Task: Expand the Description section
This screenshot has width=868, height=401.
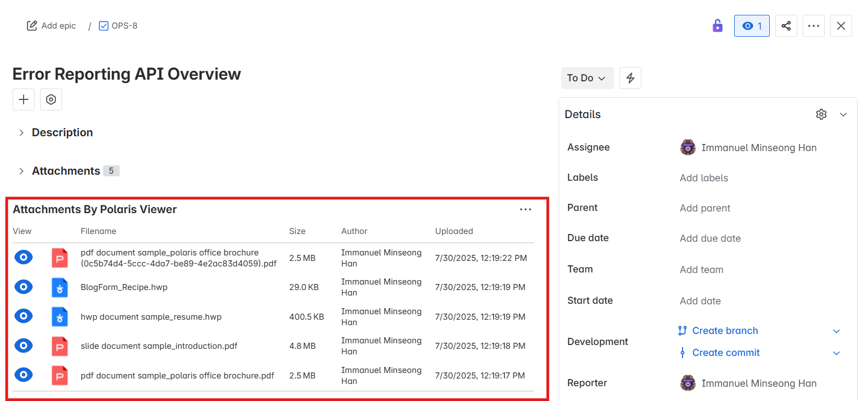Action: 21,132
